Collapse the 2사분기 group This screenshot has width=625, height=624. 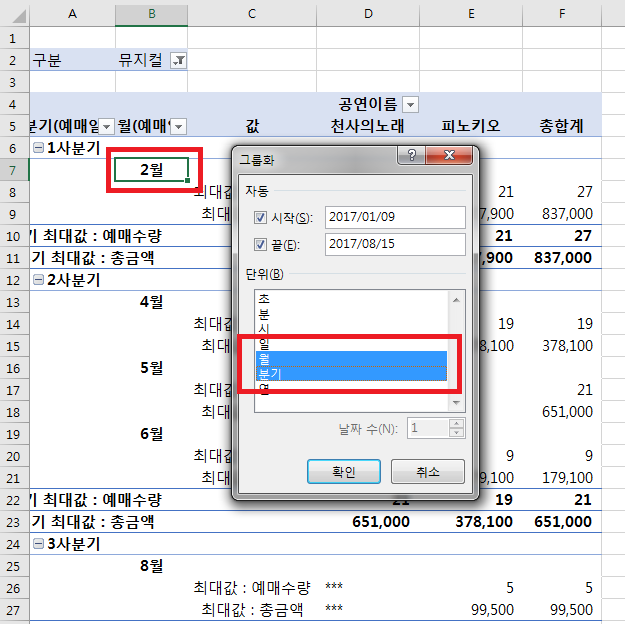(x=39, y=277)
